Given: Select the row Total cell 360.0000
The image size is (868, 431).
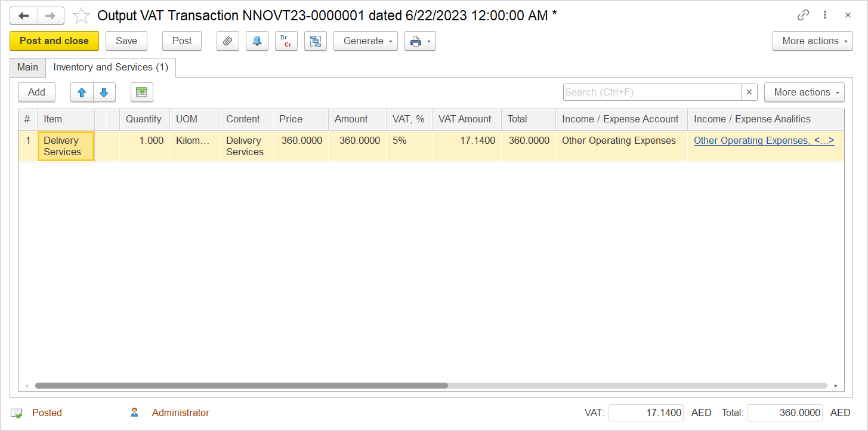Looking at the screenshot, I should tap(528, 146).
